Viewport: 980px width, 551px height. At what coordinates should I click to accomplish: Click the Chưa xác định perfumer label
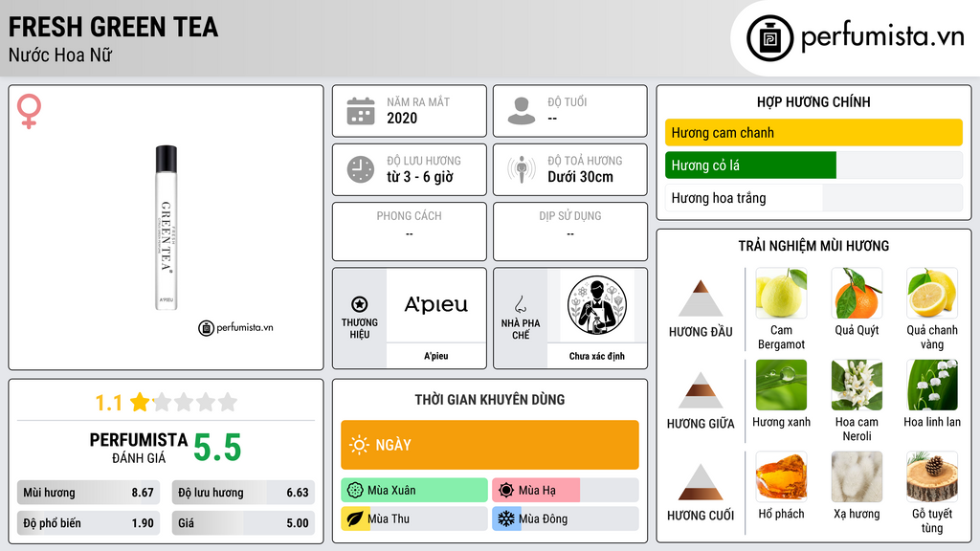tap(597, 356)
